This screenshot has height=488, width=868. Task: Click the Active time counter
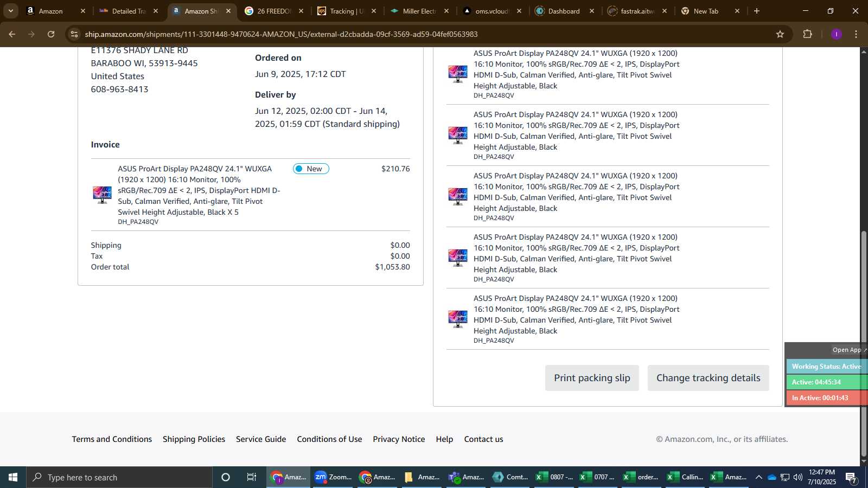826,382
